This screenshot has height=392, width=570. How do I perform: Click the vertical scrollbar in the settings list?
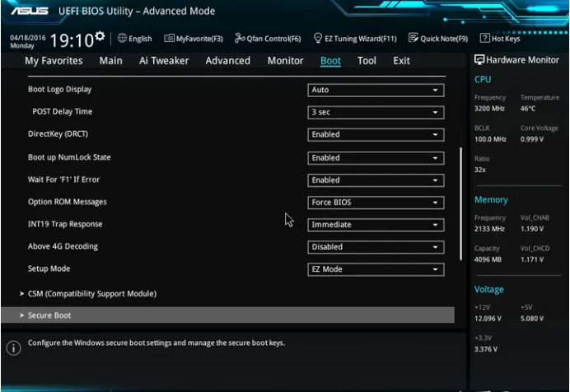pos(461,203)
